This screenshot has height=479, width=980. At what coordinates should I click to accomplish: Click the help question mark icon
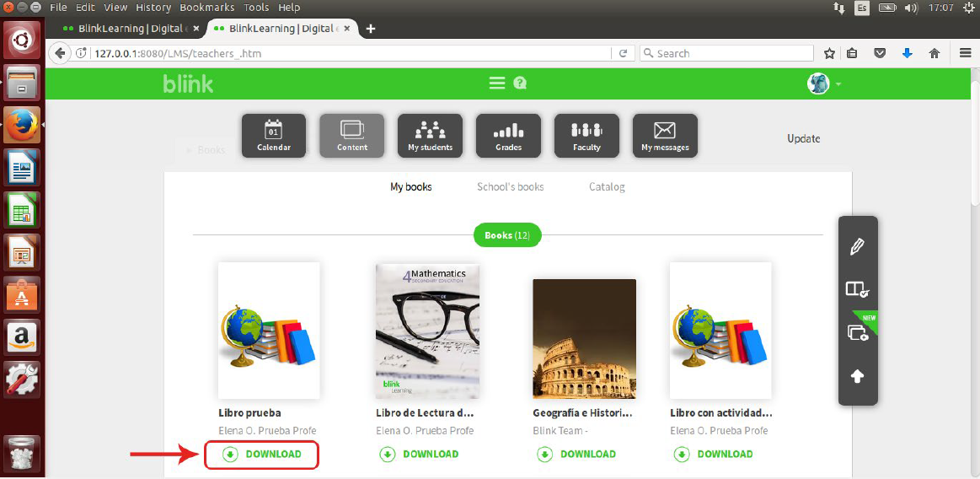[520, 83]
